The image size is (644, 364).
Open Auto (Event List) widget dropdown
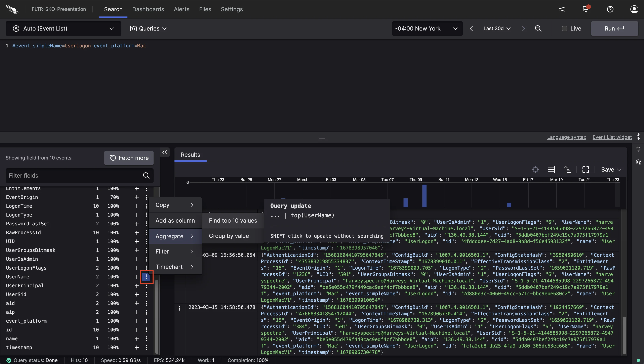pyautogui.click(x=63, y=29)
